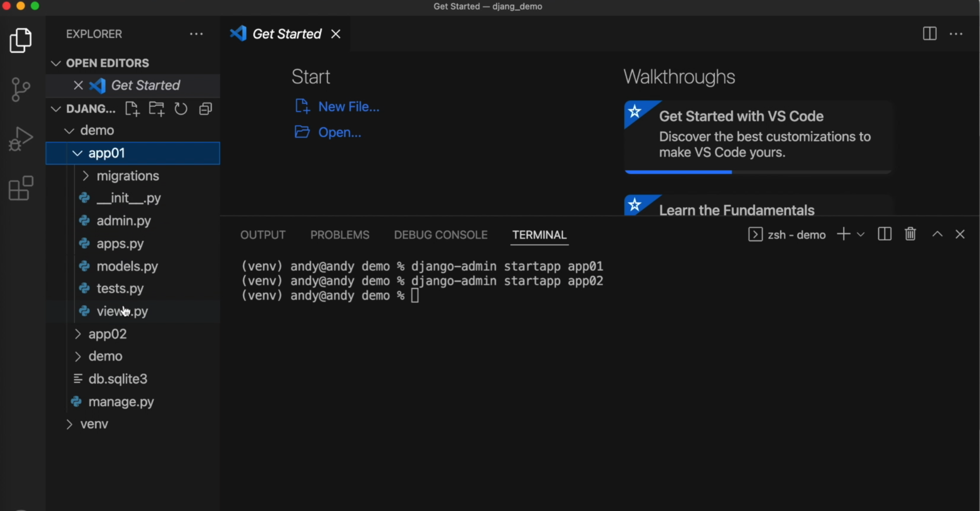This screenshot has height=511, width=980.
Task: Click the django-admin startapp app02 line
Action: point(507,281)
